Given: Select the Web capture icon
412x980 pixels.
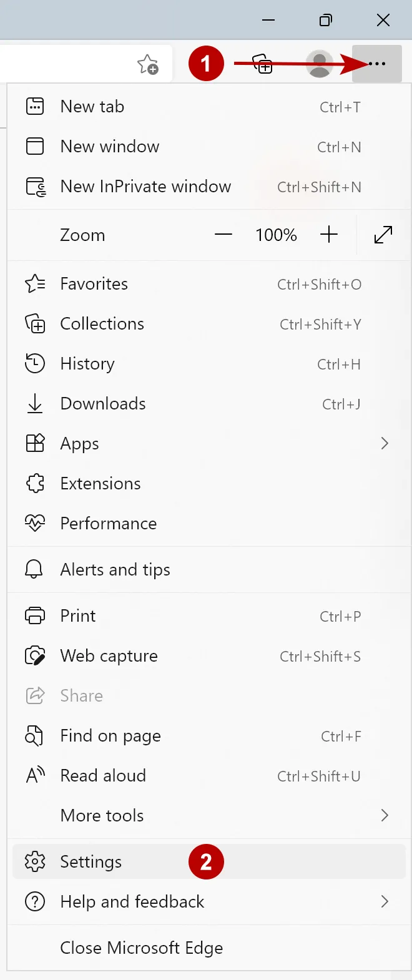Looking at the screenshot, I should (36, 655).
